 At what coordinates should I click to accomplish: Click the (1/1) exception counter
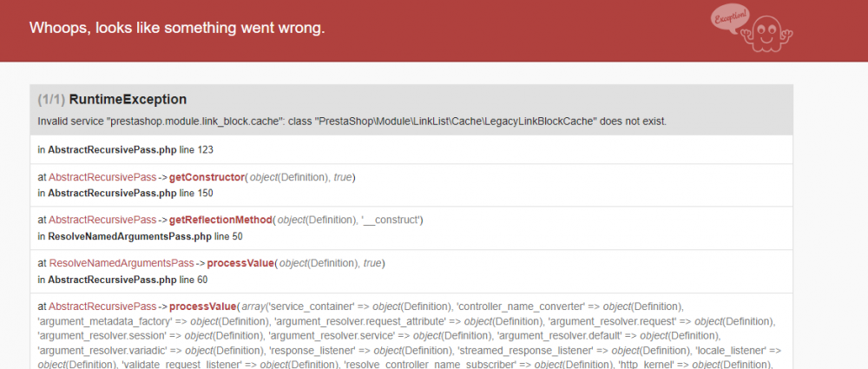[x=51, y=99]
